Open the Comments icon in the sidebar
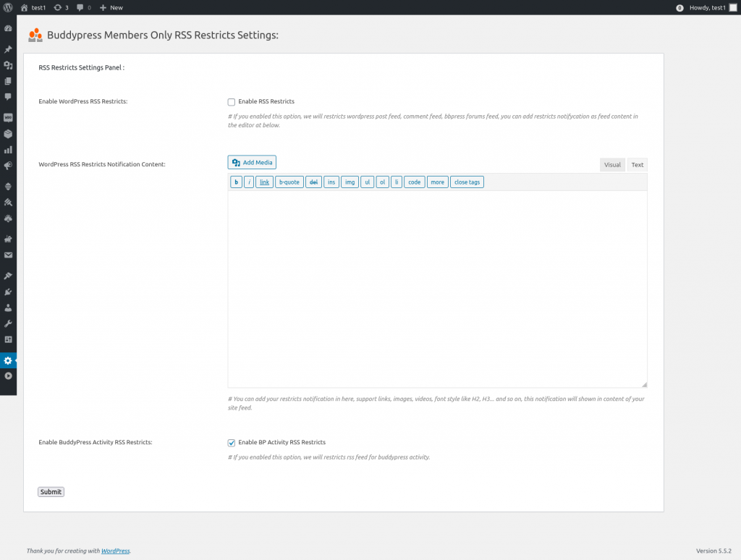Viewport: 741px width, 560px height. coord(8,97)
